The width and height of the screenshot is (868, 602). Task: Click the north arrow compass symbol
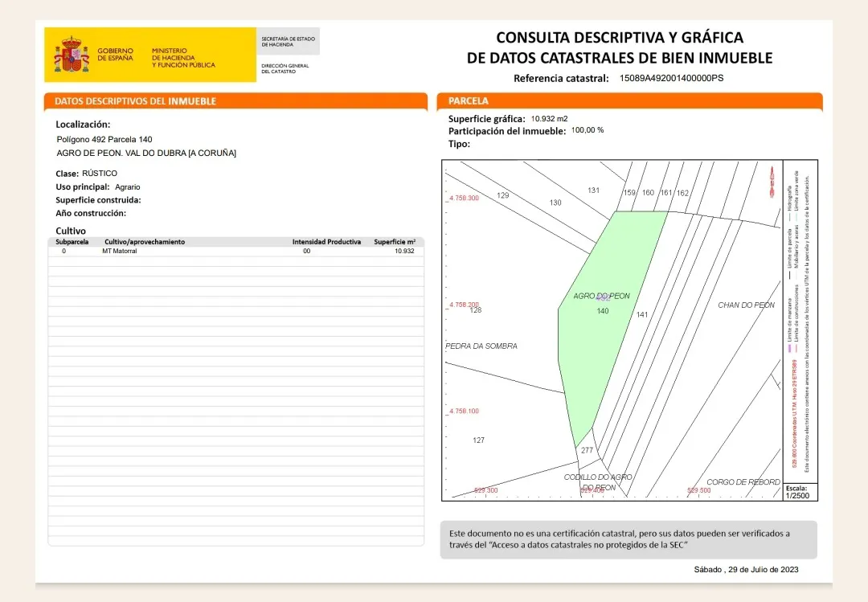click(772, 181)
